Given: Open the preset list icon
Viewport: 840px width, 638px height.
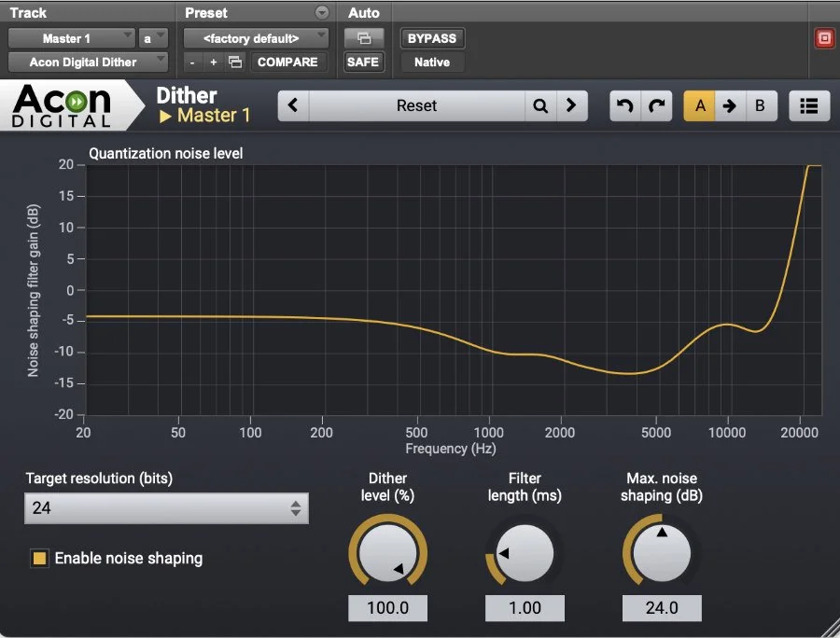Looking at the screenshot, I should 808,105.
